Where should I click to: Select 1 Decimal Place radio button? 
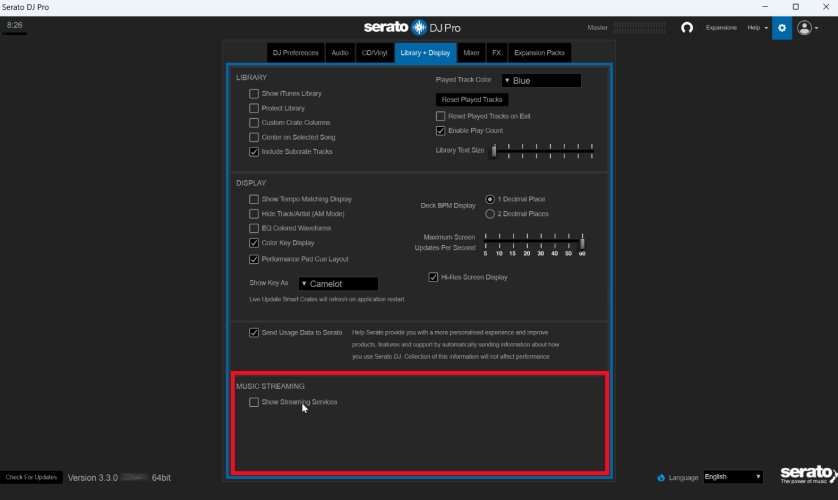click(x=490, y=199)
